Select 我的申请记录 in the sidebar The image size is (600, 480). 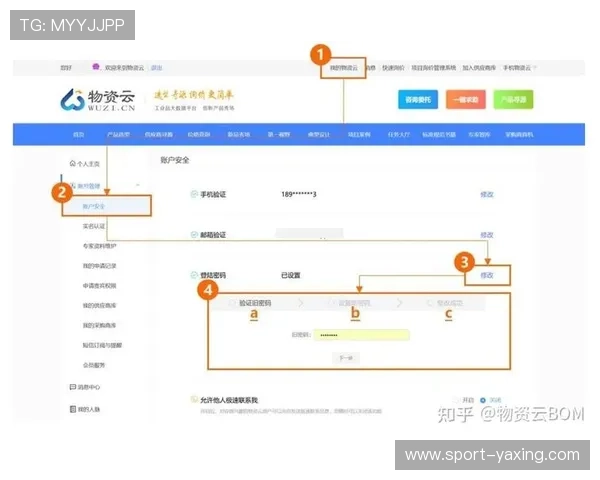pyautogui.click(x=99, y=266)
